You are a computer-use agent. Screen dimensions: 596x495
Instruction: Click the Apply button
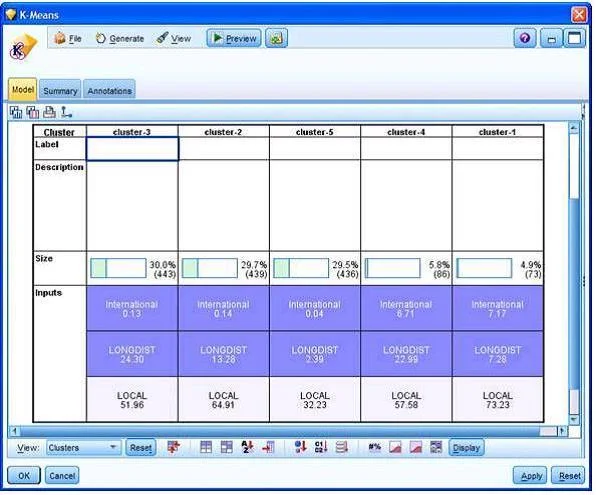click(x=531, y=476)
